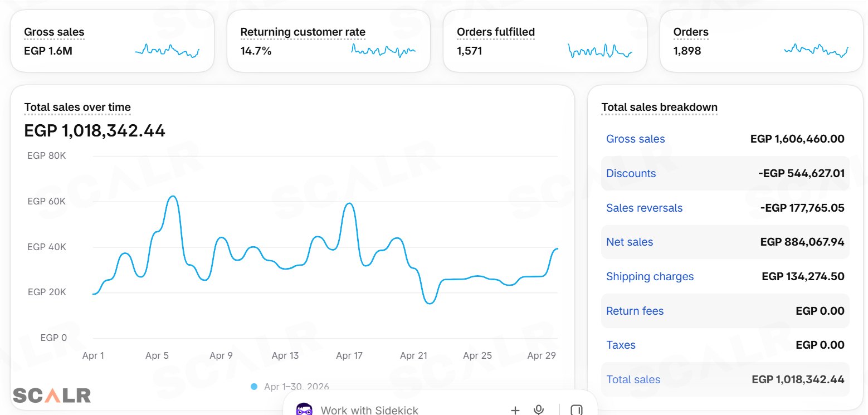
Task: Open the Sales reversals link
Action: point(645,208)
